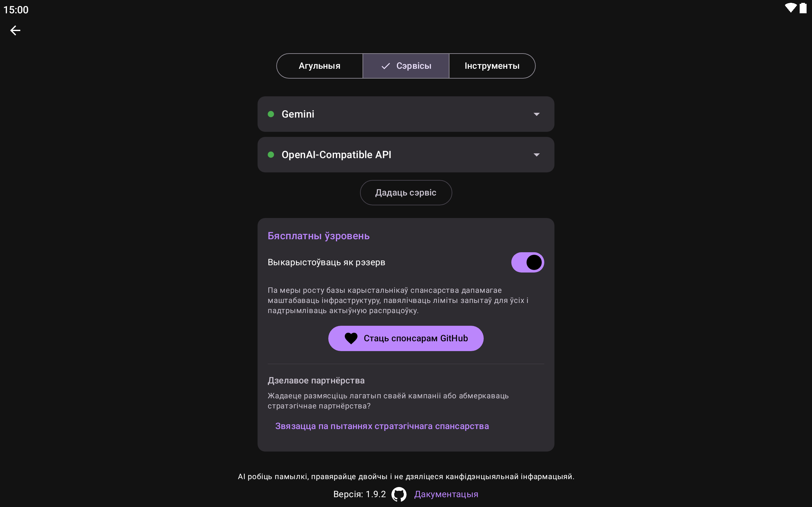
Task: Click Стаць спонсарам GitHub button
Action: (416, 338)
